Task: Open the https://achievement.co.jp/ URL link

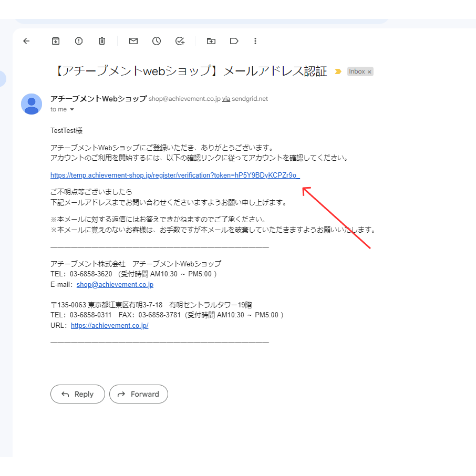Action: (109, 325)
